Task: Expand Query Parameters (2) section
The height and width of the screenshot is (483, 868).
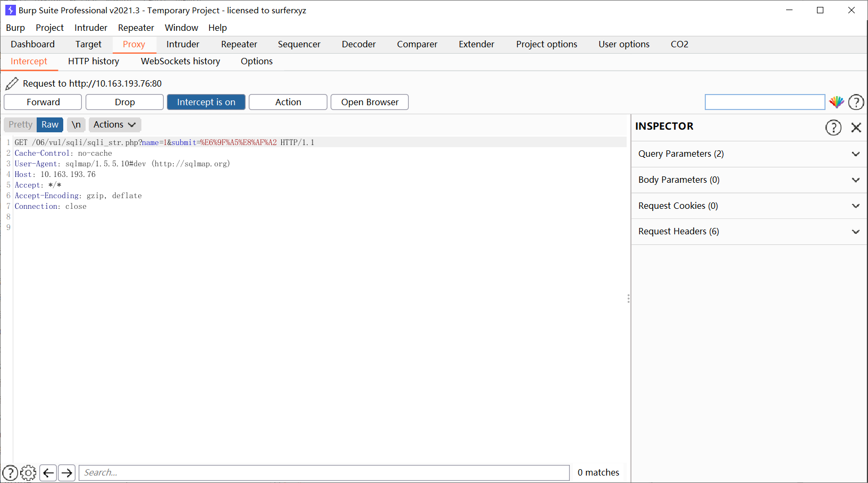Action: pos(749,154)
